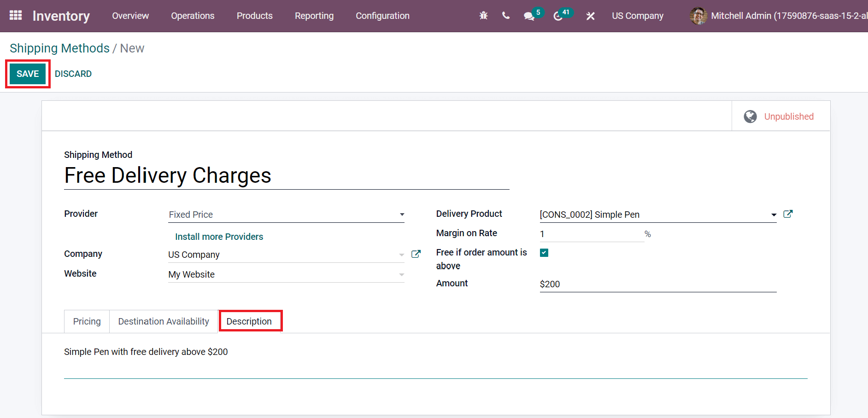Click the crossed tools icon
Screen dimensions: 868x418
pos(590,16)
